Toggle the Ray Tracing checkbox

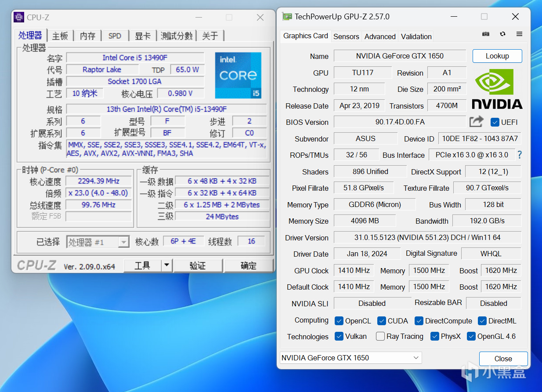click(x=380, y=336)
